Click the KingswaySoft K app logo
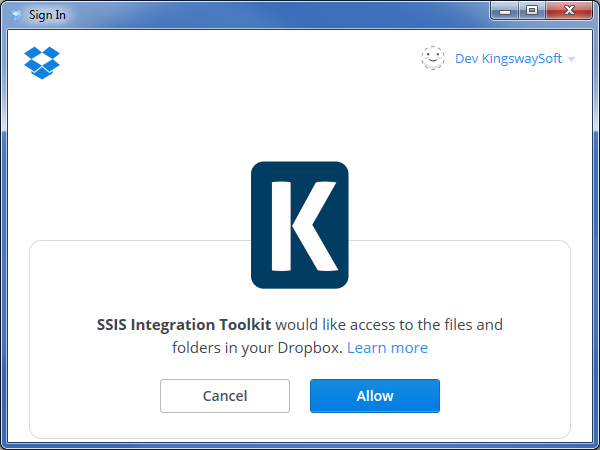The width and height of the screenshot is (600, 450). pyautogui.click(x=300, y=225)
